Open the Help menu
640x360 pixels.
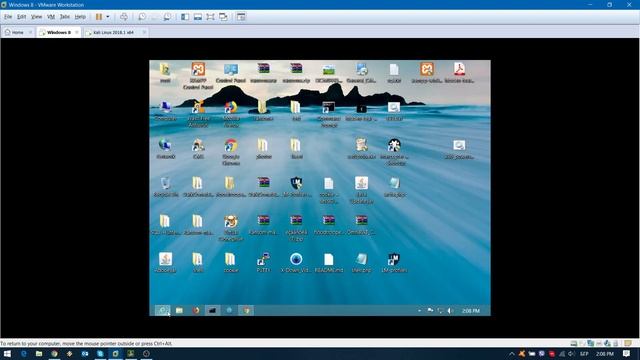point(80,17)
